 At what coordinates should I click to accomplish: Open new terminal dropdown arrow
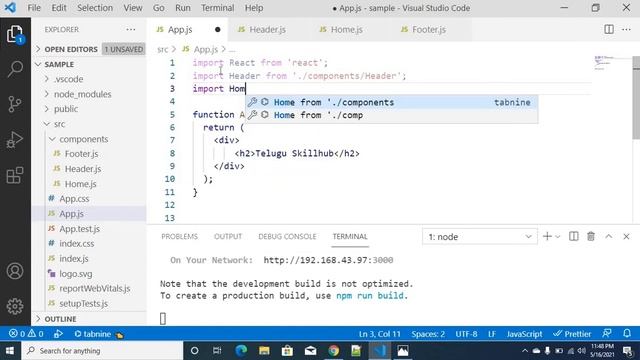click(558, 237)
